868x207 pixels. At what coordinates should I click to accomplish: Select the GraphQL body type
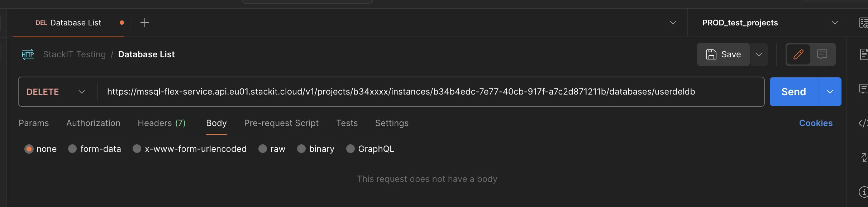[350, 149]
